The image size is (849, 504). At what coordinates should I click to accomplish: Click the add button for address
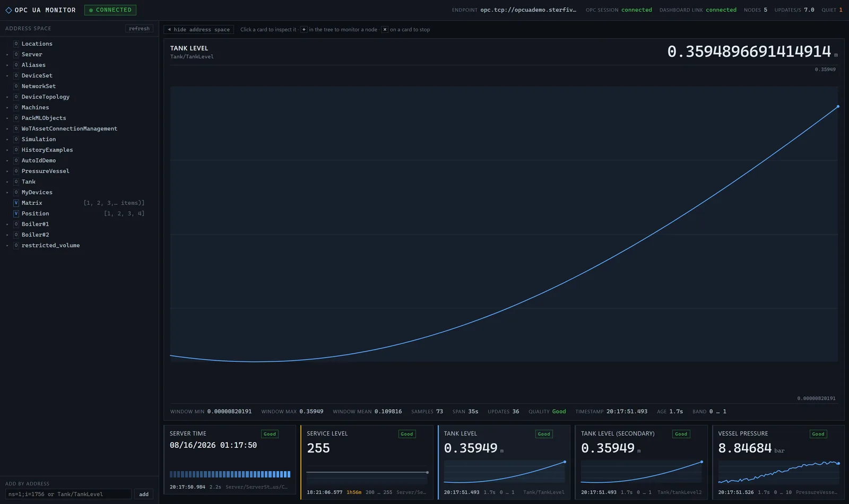[x=144, y=494]
